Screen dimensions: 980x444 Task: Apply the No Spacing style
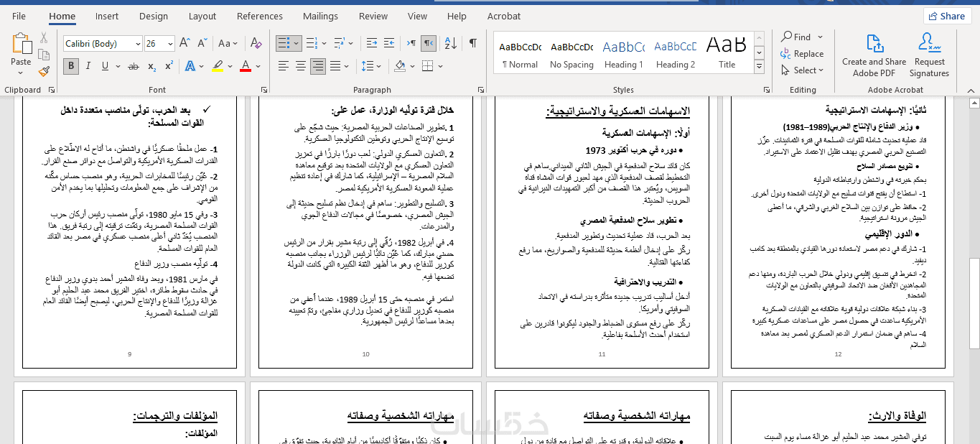click(x=571, y=54)
